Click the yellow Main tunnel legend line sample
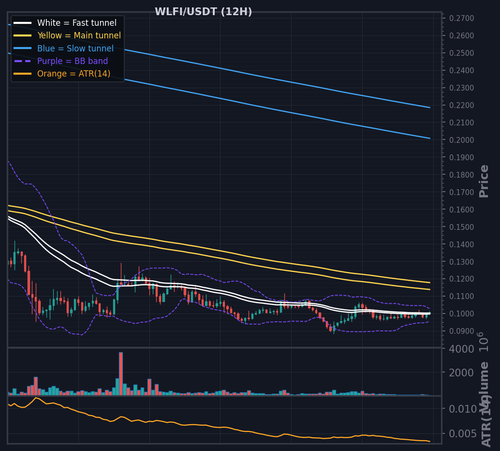Viewport: 500px width, 451px height. tap(23, 36)
